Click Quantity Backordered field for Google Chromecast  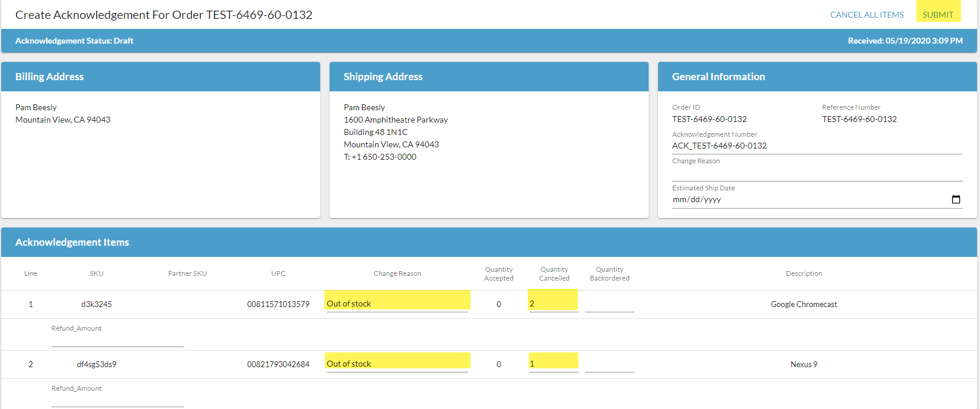(609, 305)
